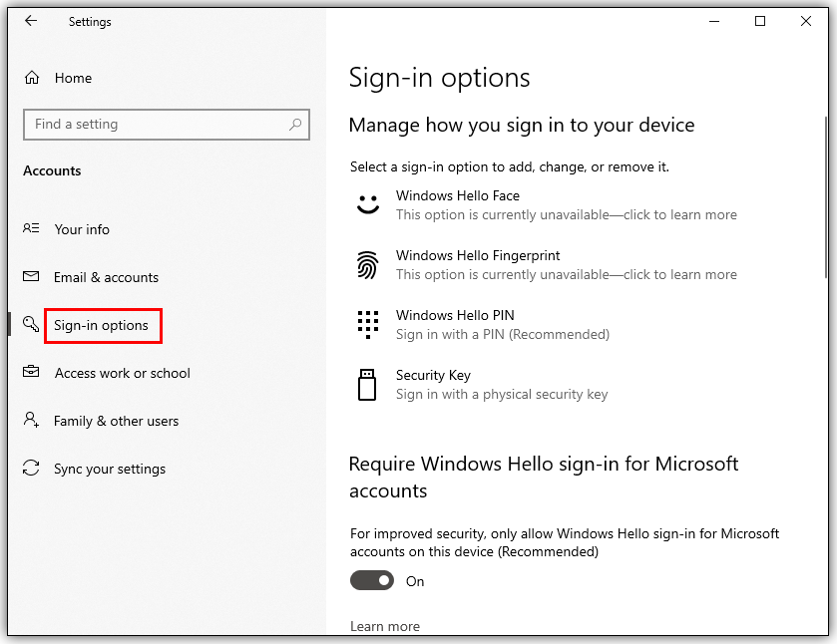Click the Windows Hello PIN keypad icon

(368, 325)
